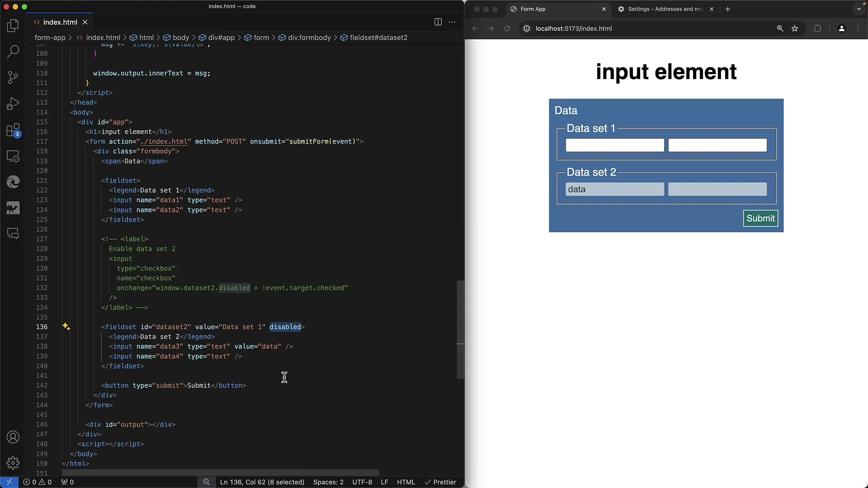Click the Submit button in the form
868x488 pixels.
tap(761, 218)
